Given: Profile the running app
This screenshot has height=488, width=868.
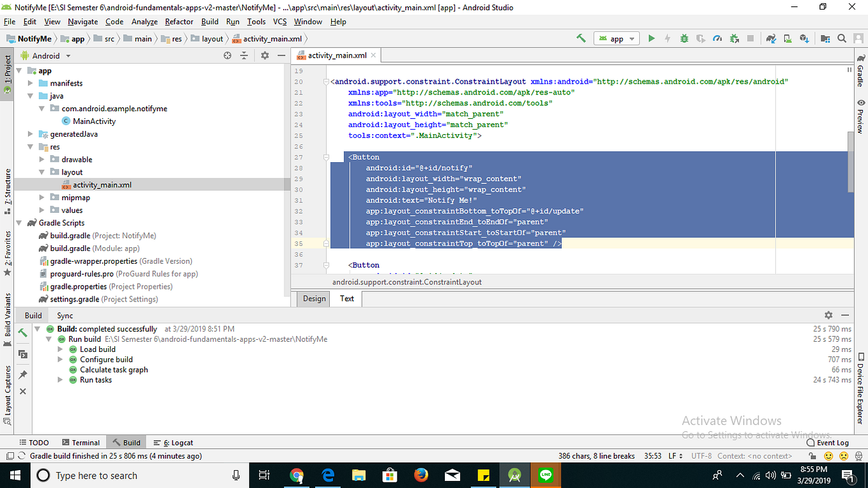Looking at the screenshot, I should [717, 38].
